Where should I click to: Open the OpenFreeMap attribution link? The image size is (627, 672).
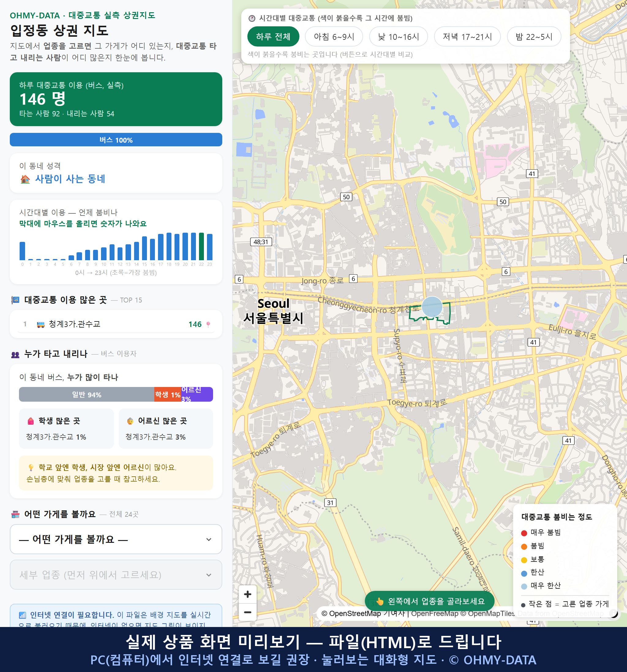point(435,614)
